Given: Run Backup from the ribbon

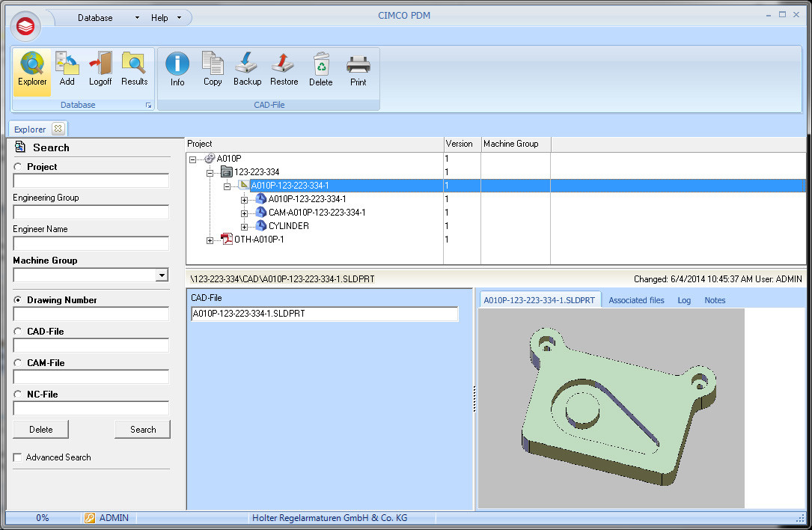Looking at the screenshot, I should pyautogui.click(x=246, y=63).
